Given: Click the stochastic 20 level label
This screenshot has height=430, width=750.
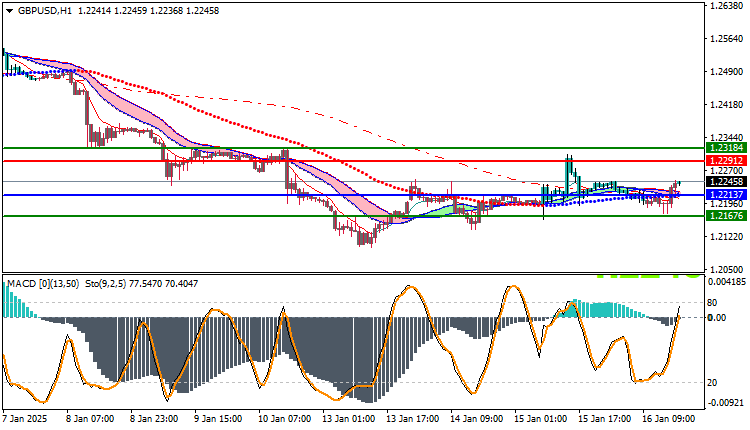Looking at the screenshot, I should click(712, 383).
